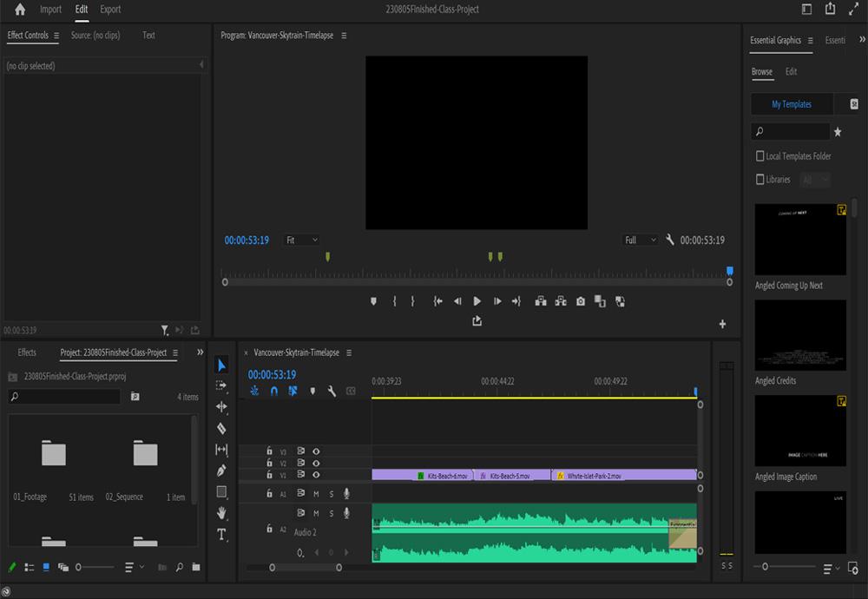868x599 pixels.
Task: Open the Program Monitor button editor plus
Action: pos(722,324)
